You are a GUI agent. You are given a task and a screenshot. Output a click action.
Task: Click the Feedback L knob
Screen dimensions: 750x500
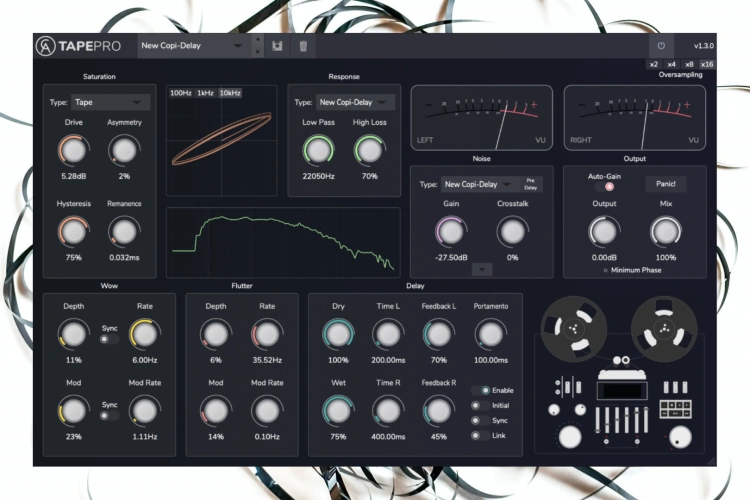point(439,334)
